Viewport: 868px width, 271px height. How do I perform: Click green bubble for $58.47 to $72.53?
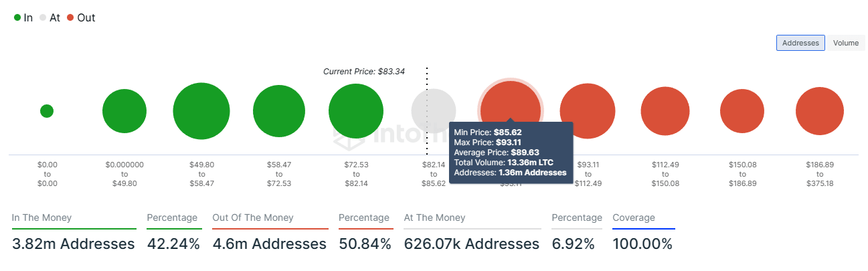[279, 111]
